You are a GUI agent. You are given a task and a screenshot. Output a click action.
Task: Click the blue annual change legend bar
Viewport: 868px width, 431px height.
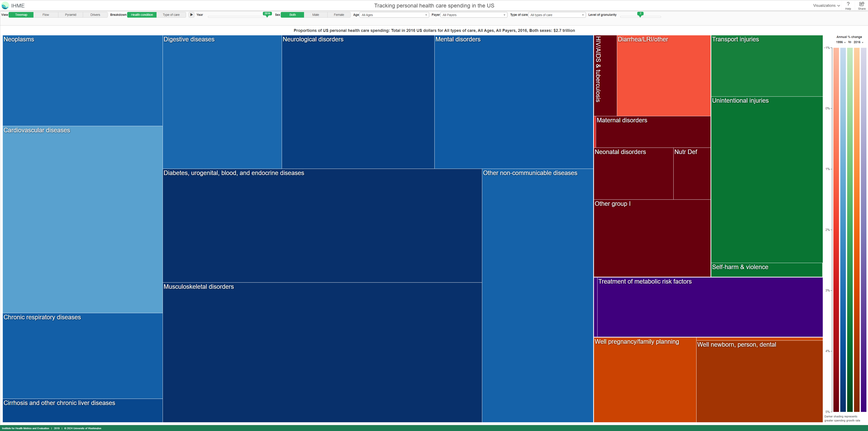(843, 230)
